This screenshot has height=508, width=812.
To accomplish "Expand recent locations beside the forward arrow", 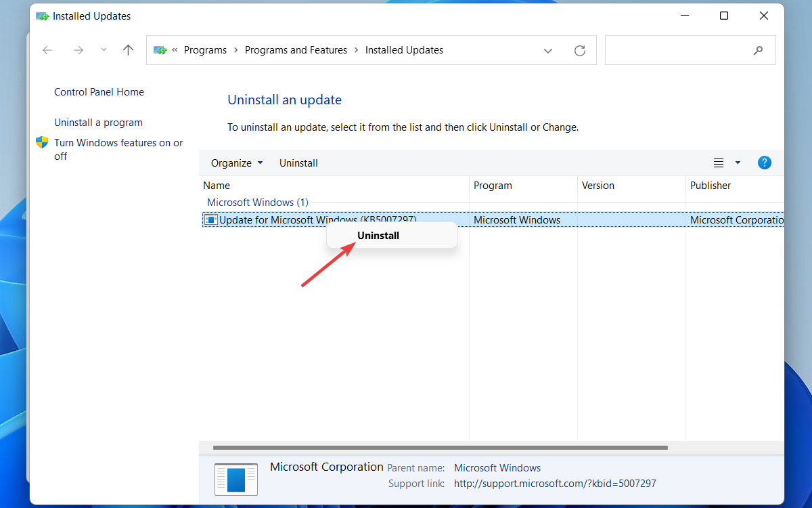I will click(103, 49).
